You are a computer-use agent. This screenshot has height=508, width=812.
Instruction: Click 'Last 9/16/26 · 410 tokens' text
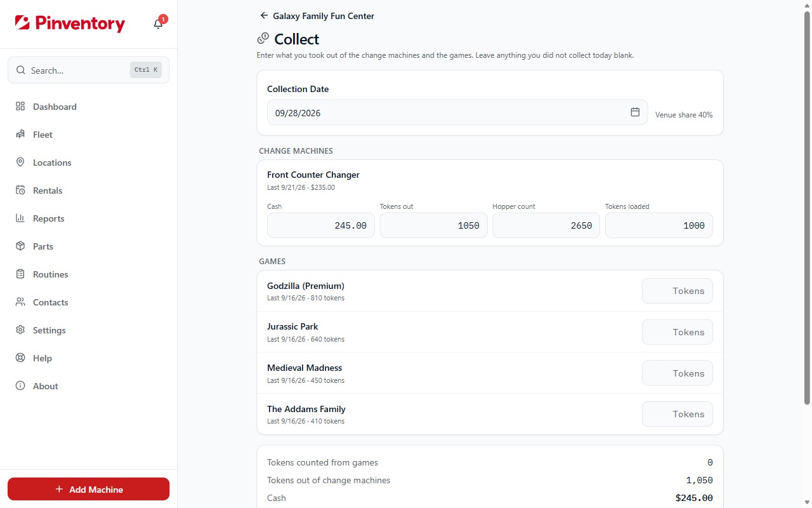pyautogui.click(x=306, y=421)
